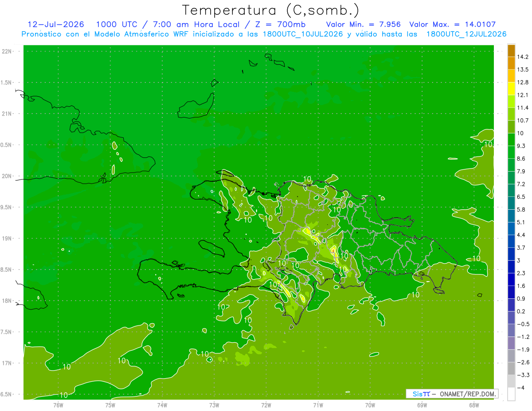The width and height of the screenshot is (532, 411).
Task: Click the green swatch between 10 and 9.3
Action: click(511, 140)
